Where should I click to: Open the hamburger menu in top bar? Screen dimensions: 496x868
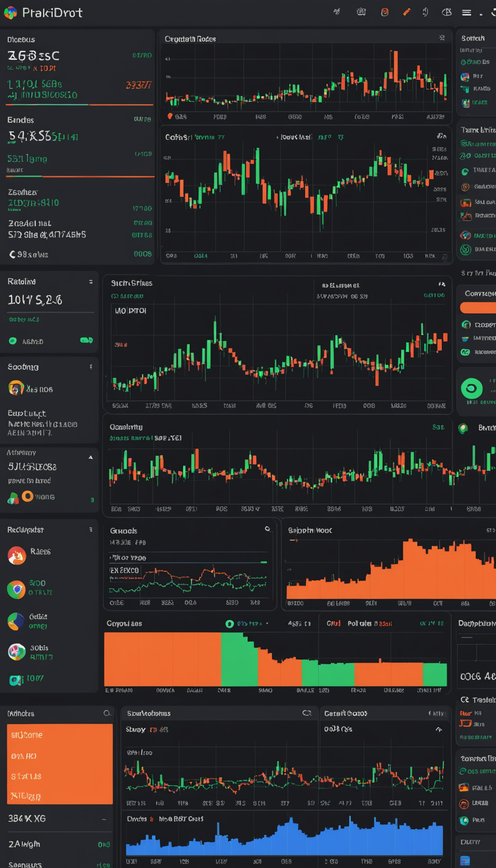466,13
